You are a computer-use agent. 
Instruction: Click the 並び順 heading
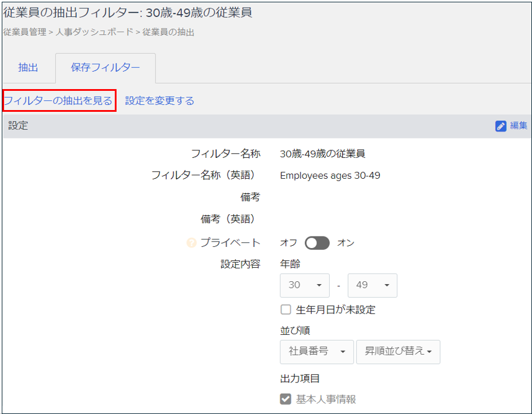295,330
